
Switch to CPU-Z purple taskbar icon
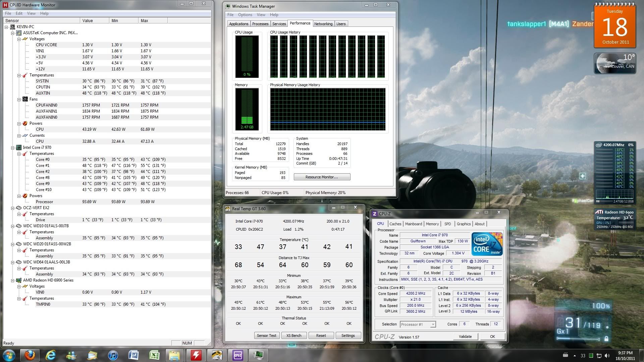(x=237, y=355)
